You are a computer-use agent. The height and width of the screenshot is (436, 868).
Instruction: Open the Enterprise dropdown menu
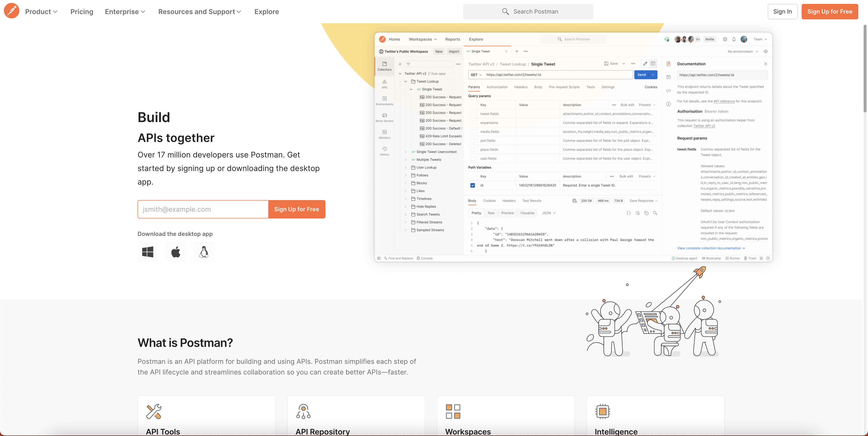click(125, 11)
